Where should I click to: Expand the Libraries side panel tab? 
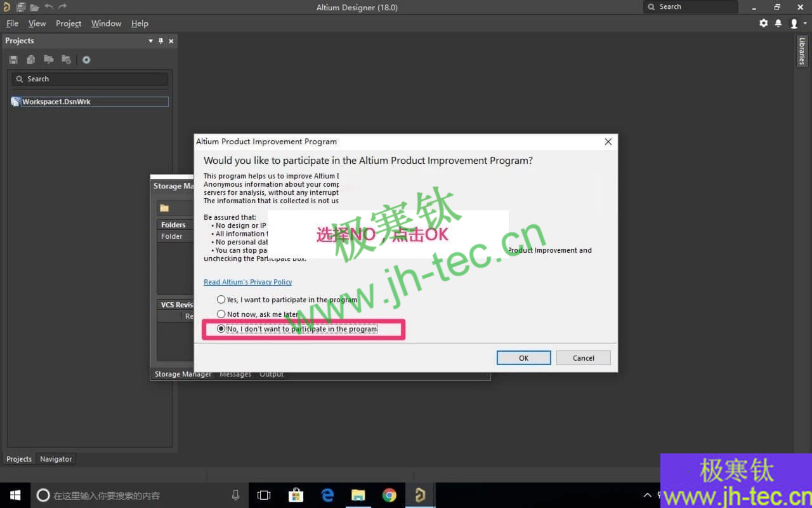point(802,51)
